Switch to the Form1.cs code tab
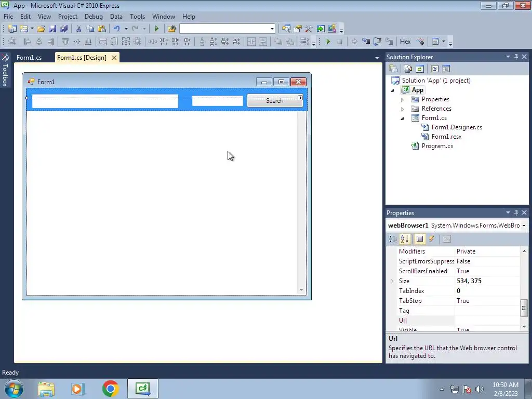 29,58
